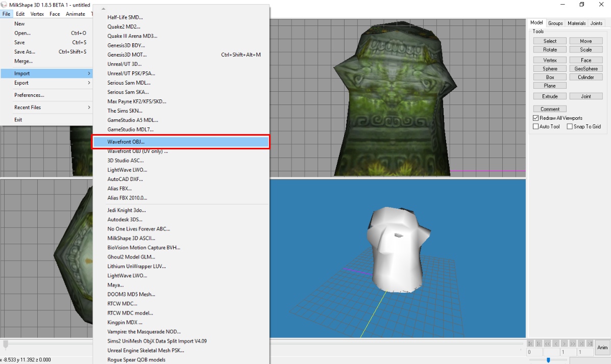This screenshot has width=611, height=364.
Task: Open the Vertex menu in the menu bar
Action: (37, 14)
